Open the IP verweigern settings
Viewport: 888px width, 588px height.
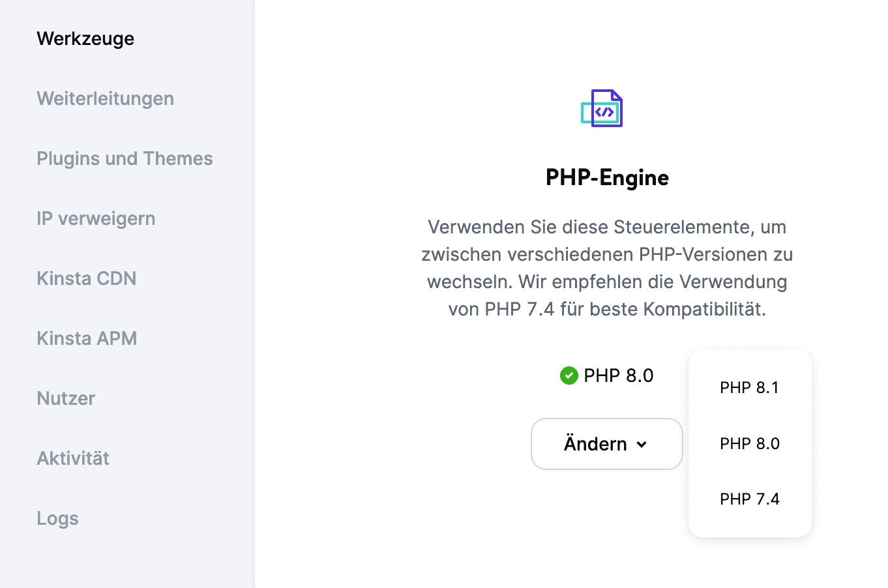click(96, 219)
